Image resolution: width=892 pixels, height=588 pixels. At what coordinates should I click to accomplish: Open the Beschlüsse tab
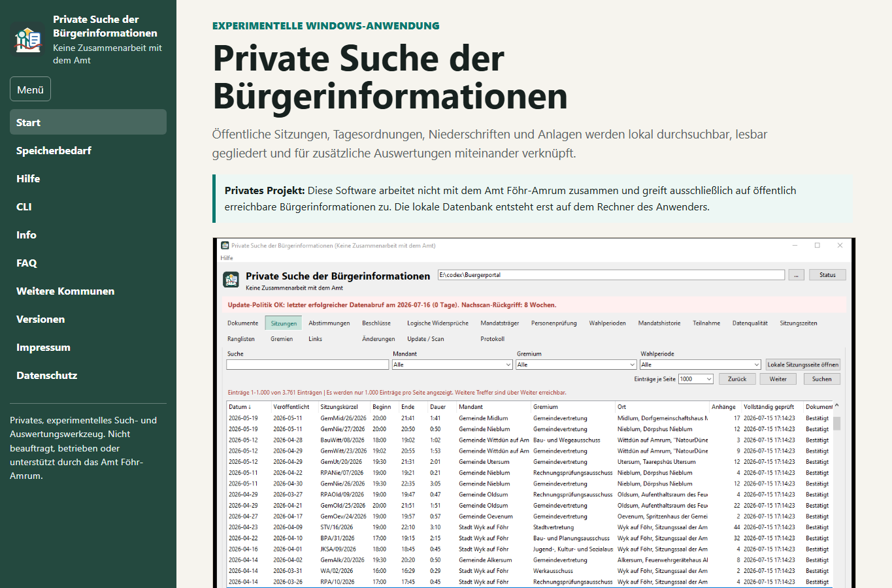(376, 323)
